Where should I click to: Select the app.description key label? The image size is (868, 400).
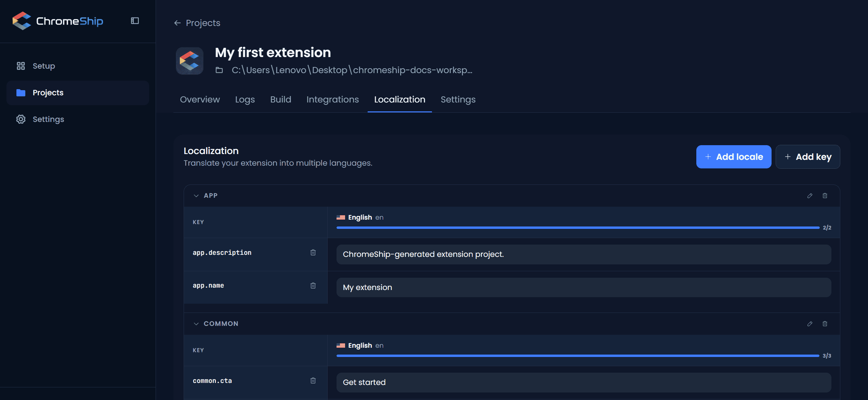(222, 253)
